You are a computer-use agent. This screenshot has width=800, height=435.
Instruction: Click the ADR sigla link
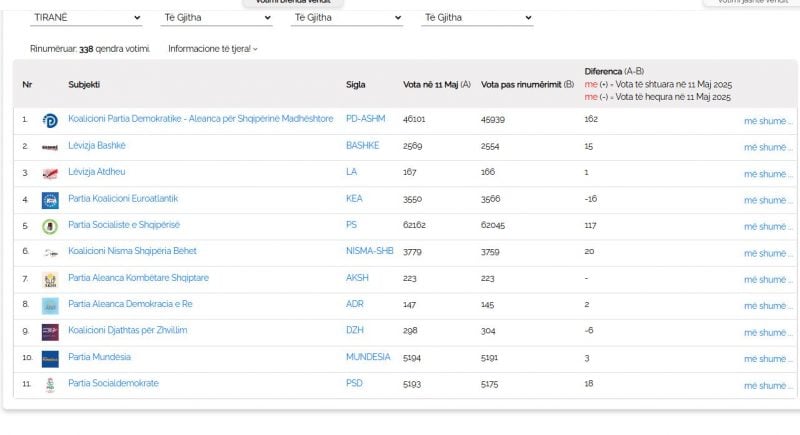355,304
